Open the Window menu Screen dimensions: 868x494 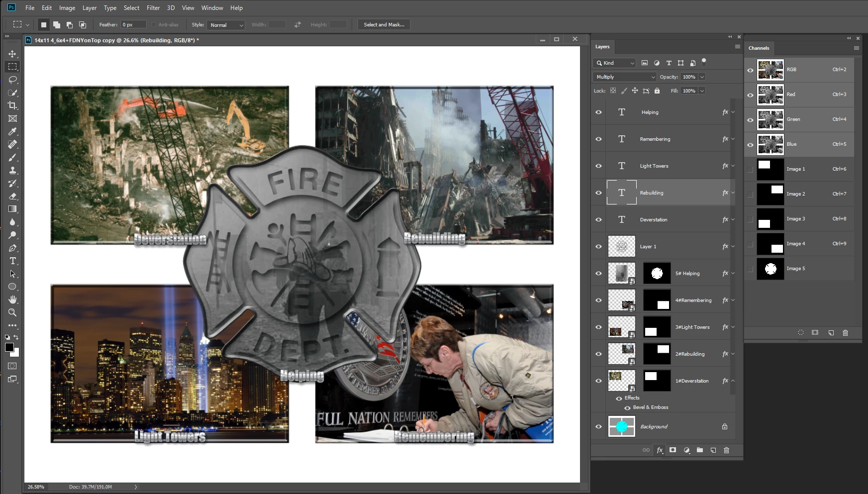coord(212,8)
